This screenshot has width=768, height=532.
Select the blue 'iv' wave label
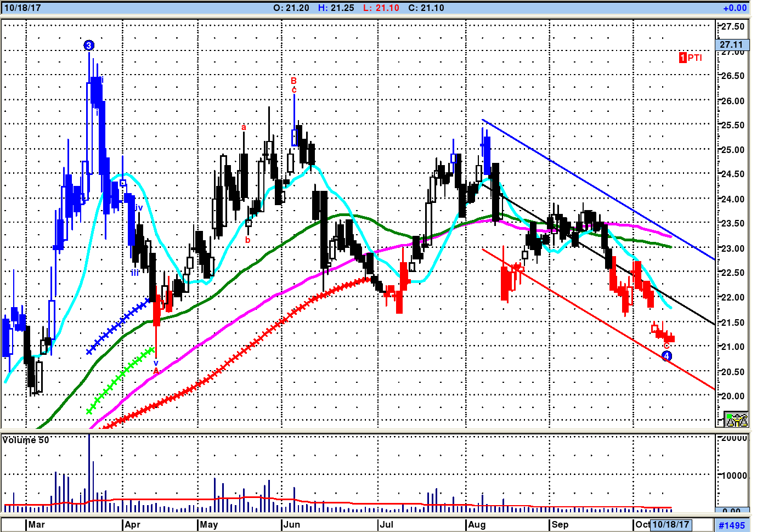point(138,208)
